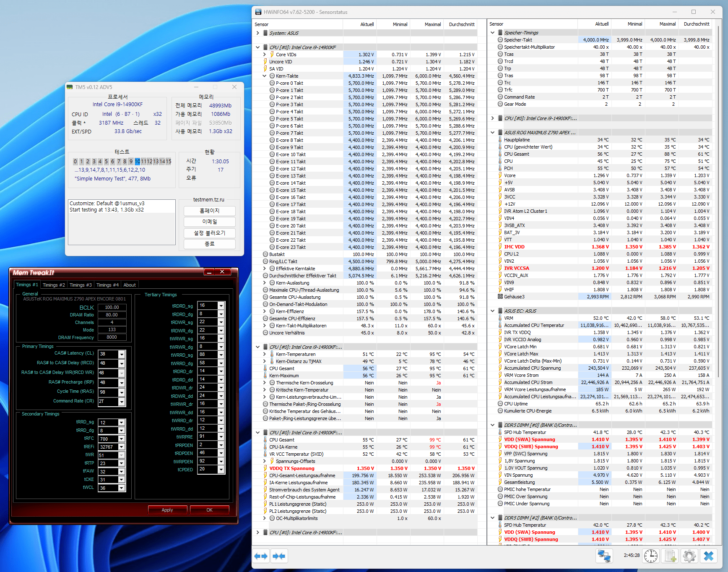Click the lightning icon beside IMC VDD
Image resolution: width=728 pixels, height=572 pixels.
(500, 247)
